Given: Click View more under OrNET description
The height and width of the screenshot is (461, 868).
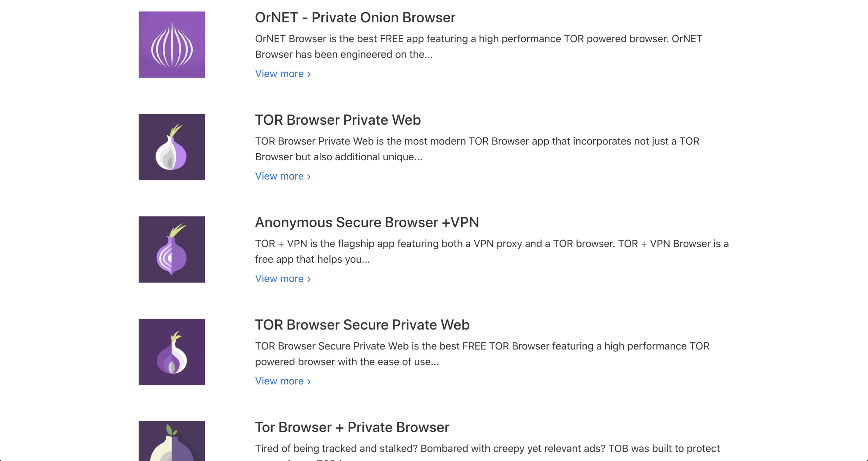Looking at the screenshot, I should click(x=280, y=74).
